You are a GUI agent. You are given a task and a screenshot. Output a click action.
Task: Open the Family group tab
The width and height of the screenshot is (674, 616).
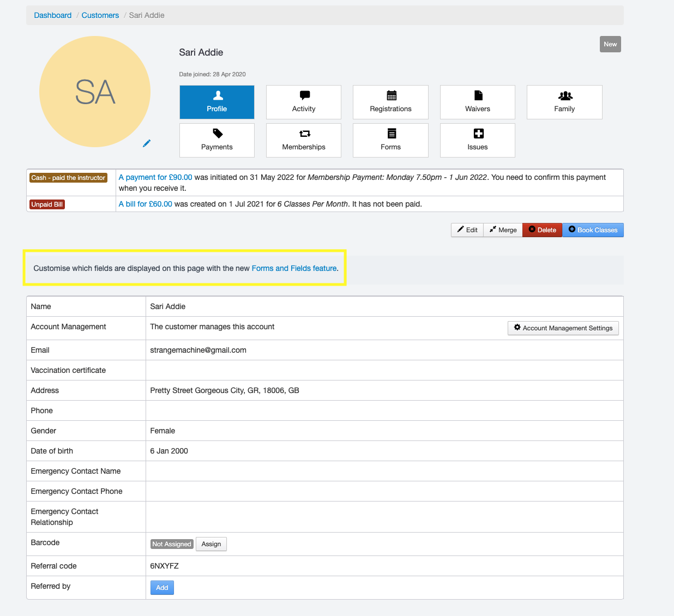click(x=564, y=102)
